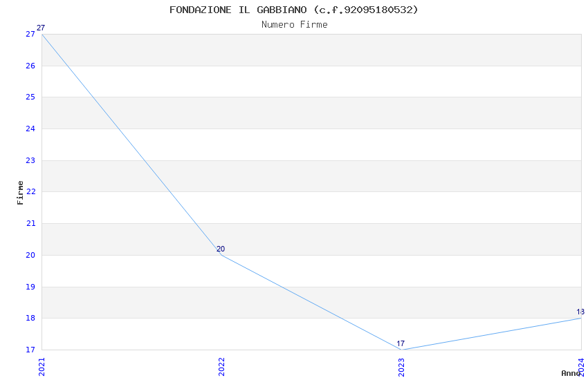Image resolution: width=588 pixels, height=380 pixels.
Task: Click data label 27 above 2021 point
Action: pos(41,28)
